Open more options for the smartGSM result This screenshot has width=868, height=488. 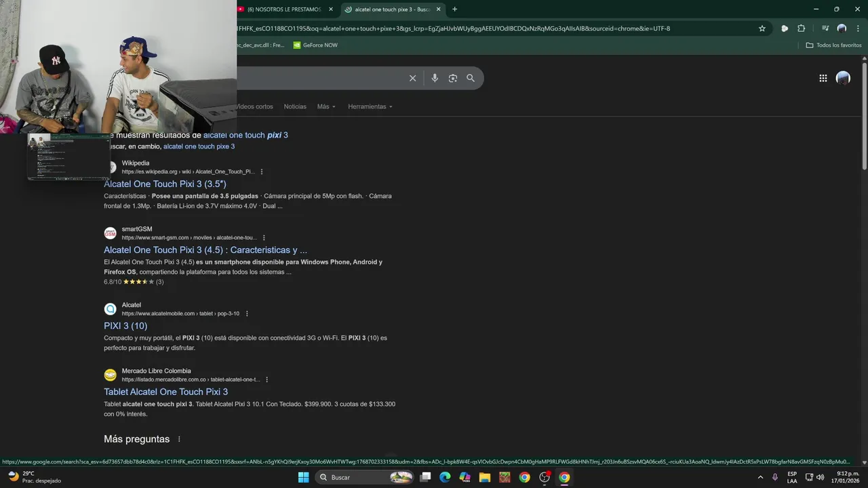[x=264, y=238]
